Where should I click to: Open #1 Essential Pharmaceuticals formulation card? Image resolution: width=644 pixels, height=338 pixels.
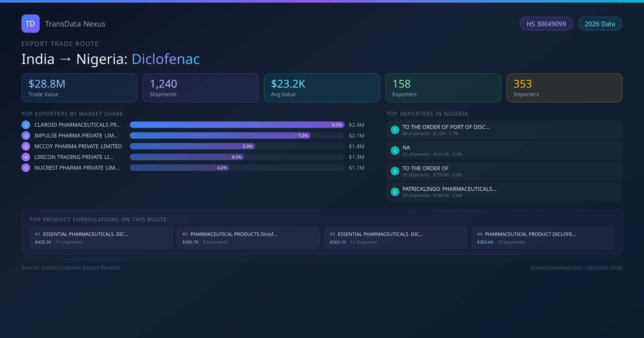click(x=101, y=238)
